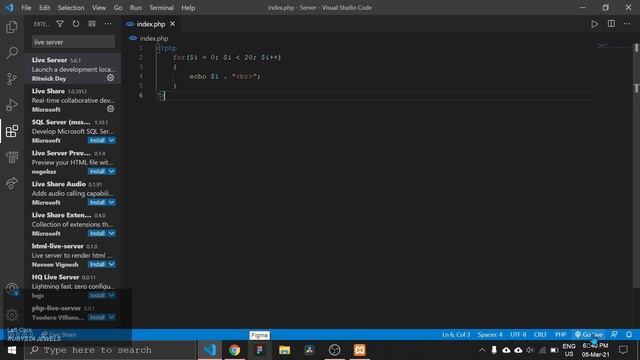Install html-live-server extension
The width and height of the screenshot is (640, 360).
pos(97,264)
